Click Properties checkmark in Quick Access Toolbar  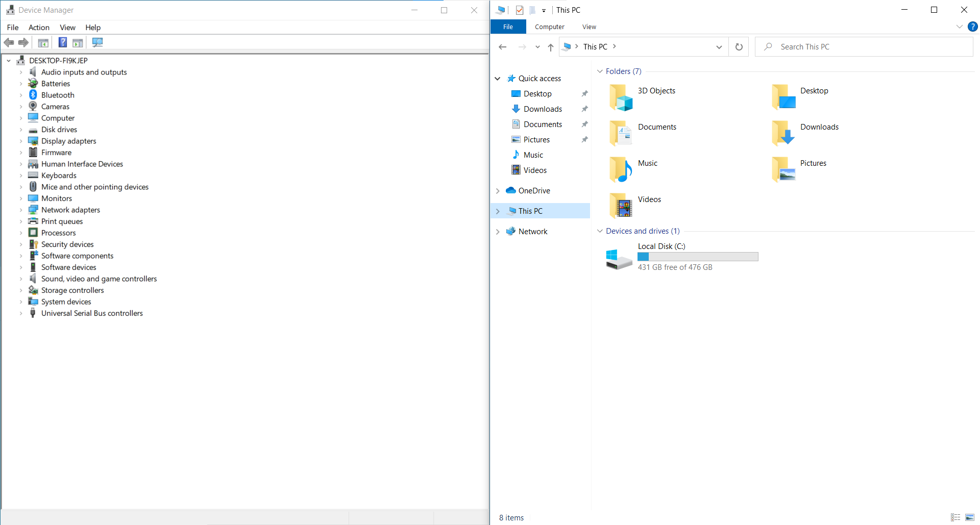(x=519, y=10)
